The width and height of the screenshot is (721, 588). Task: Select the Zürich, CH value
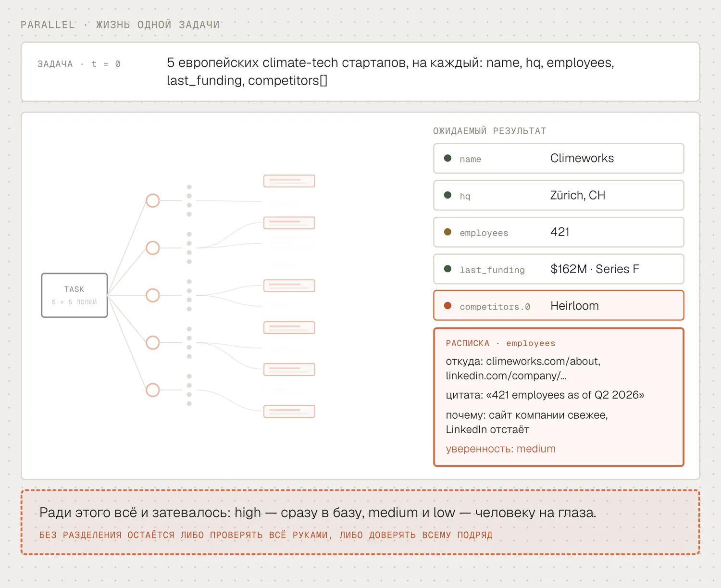click(x=578, y=195)
